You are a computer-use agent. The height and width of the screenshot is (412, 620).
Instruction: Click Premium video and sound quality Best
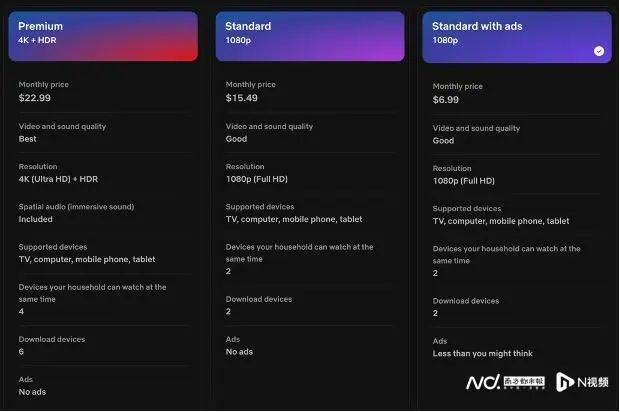[x=28, y=139]
